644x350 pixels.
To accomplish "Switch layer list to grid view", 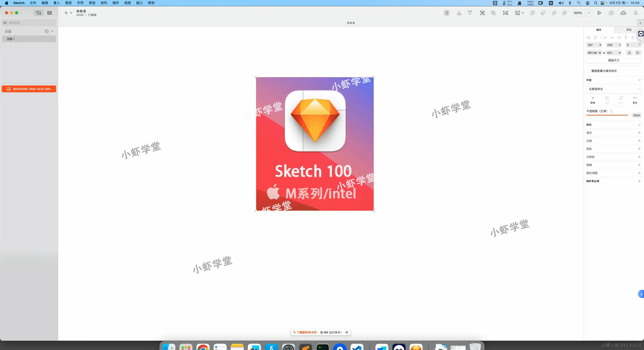I will [49, 13].
